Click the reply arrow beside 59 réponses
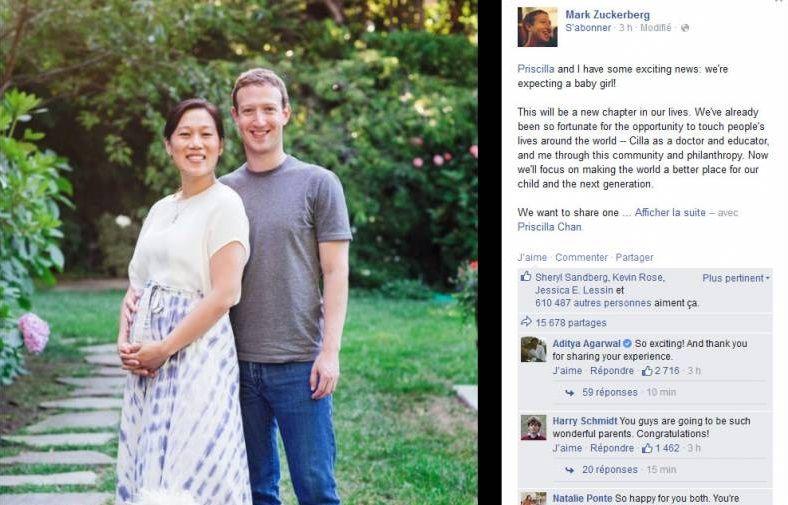 [x=569, y=393]
